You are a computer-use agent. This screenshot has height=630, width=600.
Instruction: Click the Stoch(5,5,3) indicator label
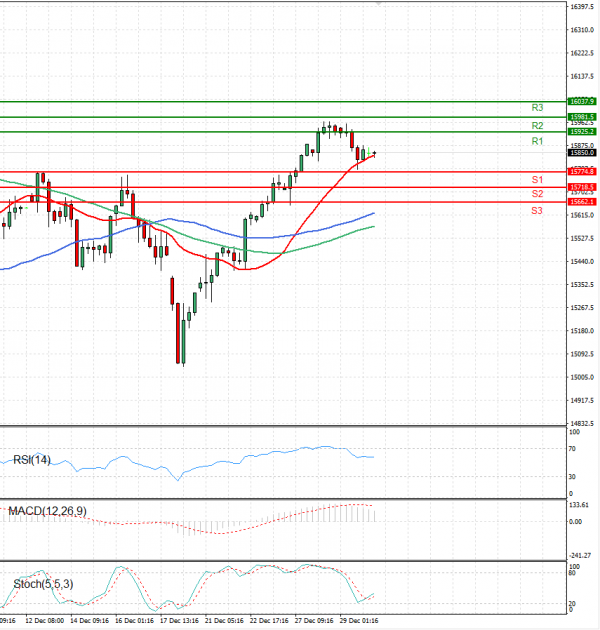(40, 582)
